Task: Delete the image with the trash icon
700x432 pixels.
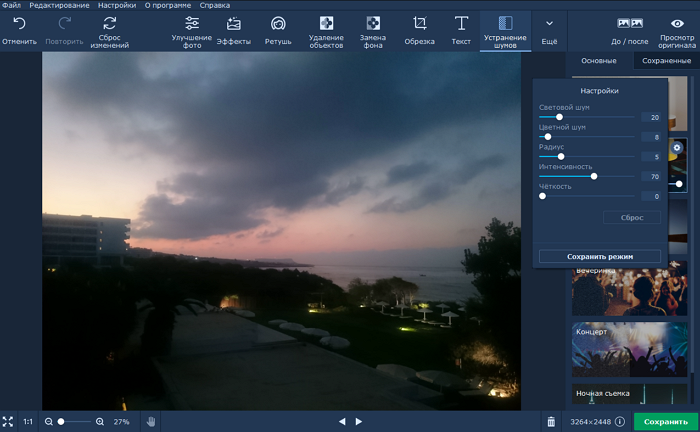Action: click(550, 422)
